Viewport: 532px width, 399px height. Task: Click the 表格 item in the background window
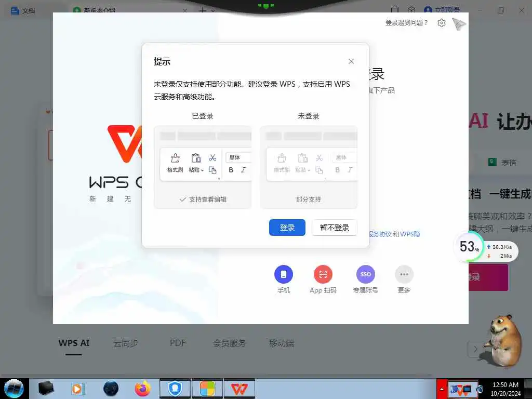pos(502,163)
